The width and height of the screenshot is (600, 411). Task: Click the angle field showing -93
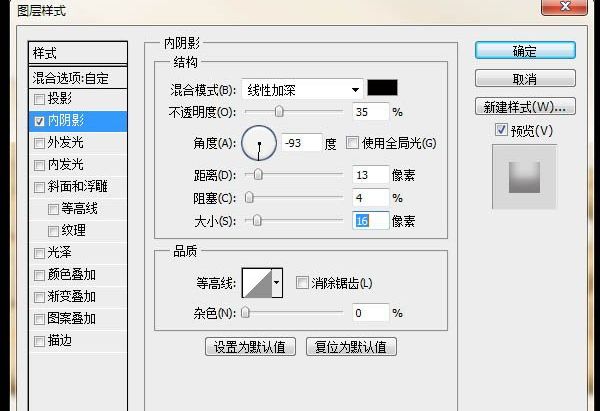pyautogui.click(x=302, y=143)
